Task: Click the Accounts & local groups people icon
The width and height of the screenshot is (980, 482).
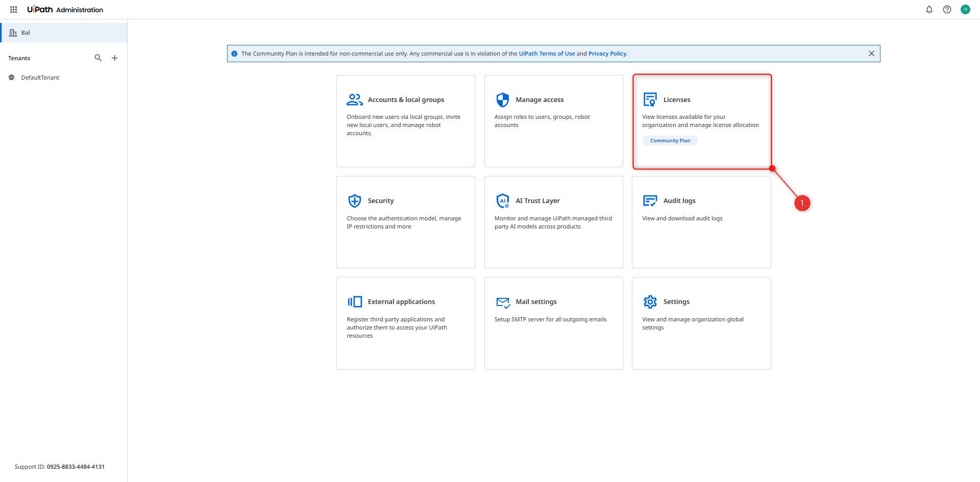Action: [355, 99]
